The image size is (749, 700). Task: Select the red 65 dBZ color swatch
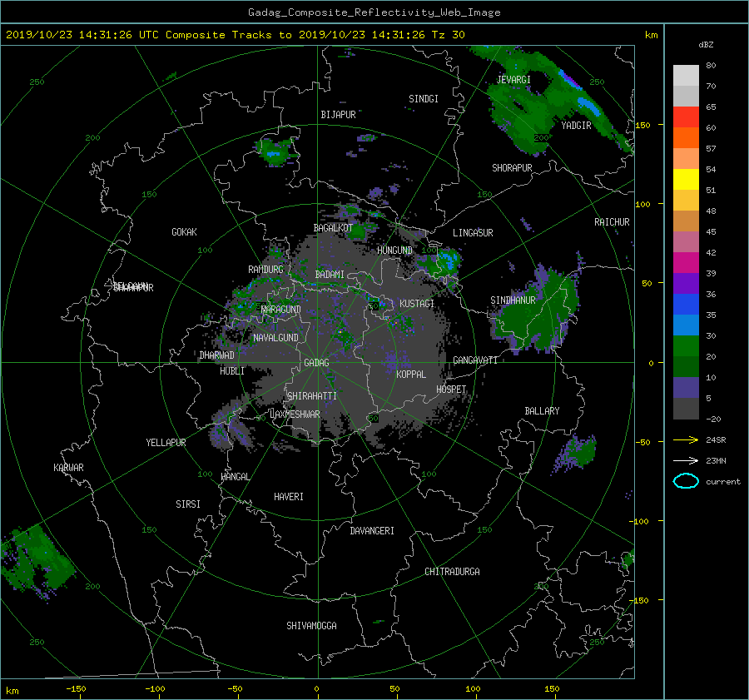tap(686, 117)
